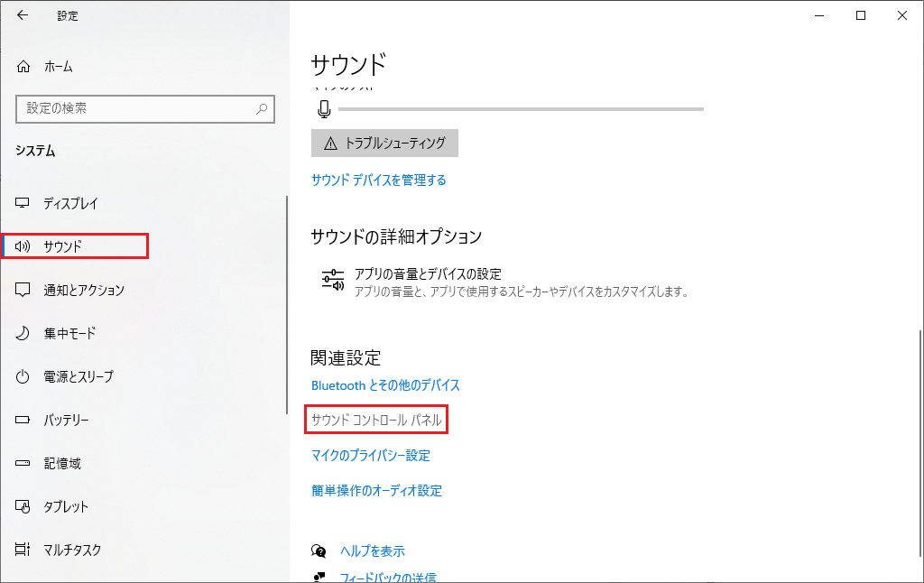Go to Home in Settings sidebar
Viewport: 924px width, 583px height.
58,67
